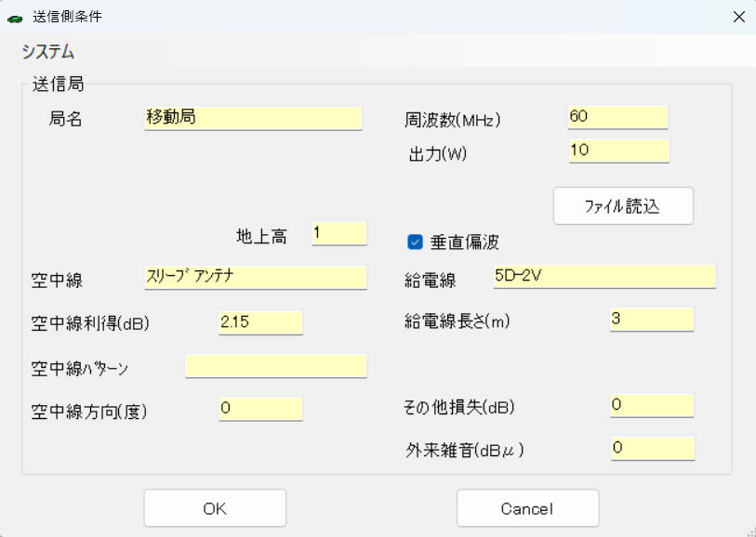Click the car icon in title bar

pyautogui.click(x=15, y=18)
